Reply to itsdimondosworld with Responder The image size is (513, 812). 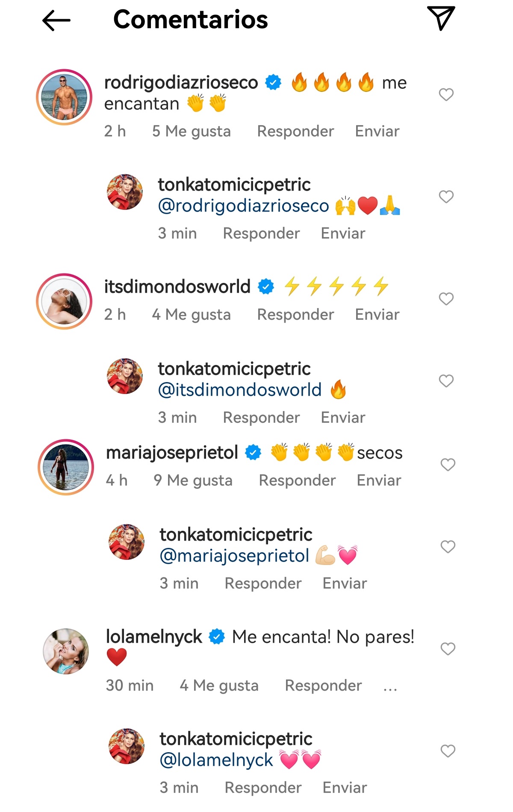tap(296, 314)
